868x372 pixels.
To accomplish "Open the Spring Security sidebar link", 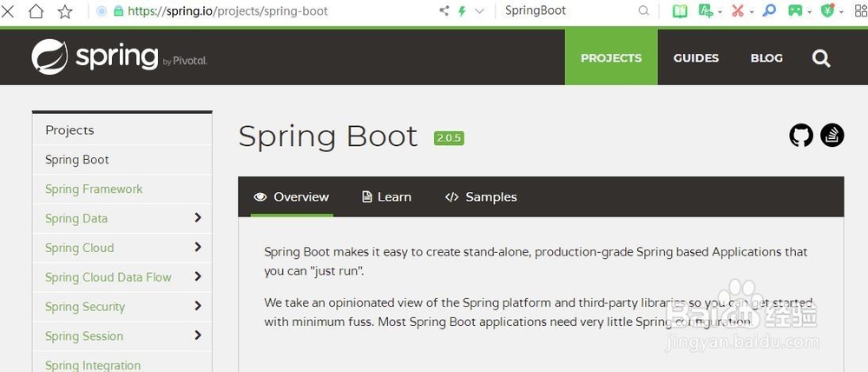I will pyautogui.click(x=85, y=307).
